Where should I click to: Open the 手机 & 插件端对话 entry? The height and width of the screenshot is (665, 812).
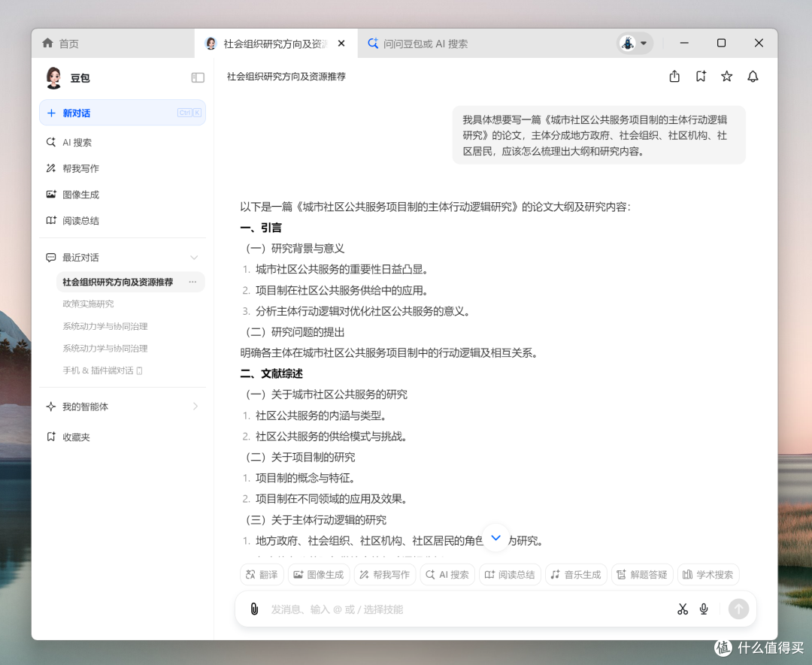pos(102,370)
